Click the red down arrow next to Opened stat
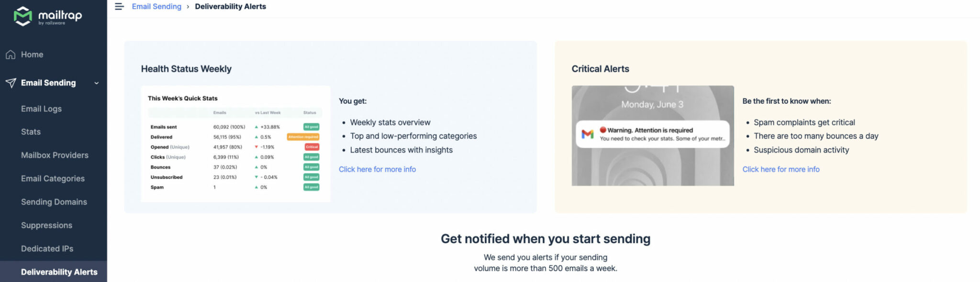The image size is (980, 282). pyautogui.click(x=256, y=147)
